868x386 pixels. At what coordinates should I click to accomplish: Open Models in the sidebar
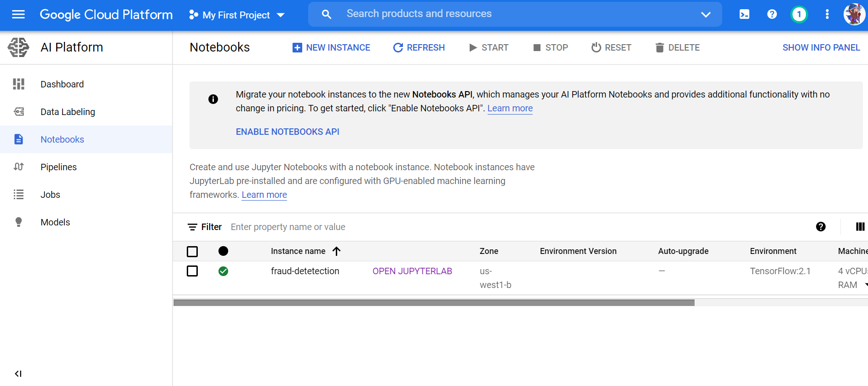click(86, 222)
